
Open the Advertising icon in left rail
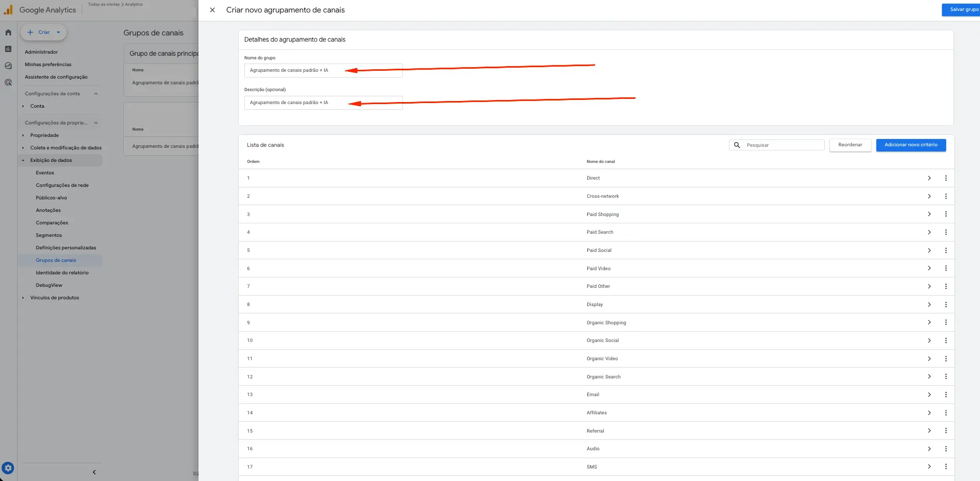(8, 82)
